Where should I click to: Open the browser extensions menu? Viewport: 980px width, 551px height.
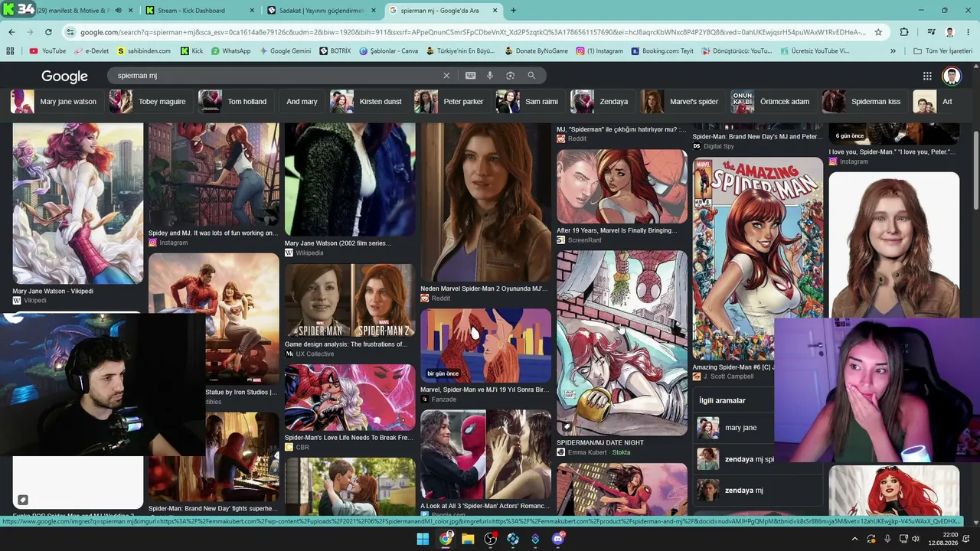pyautogui.click(x=904, y=32)
